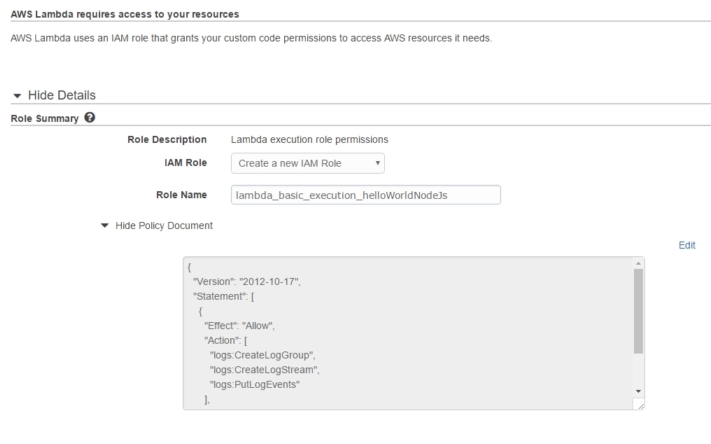This screenshot has width=711, height=444.
Task: Click the "Version": "2012-10-17" policy line
Action: click(x=247, y=282)
